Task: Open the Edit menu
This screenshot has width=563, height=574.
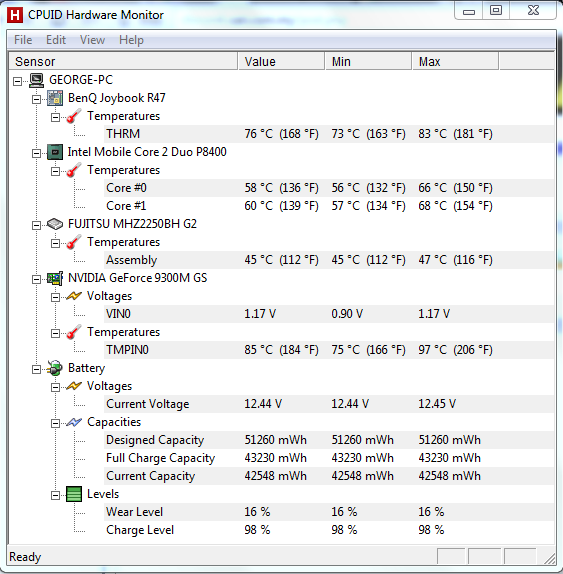Action: coord(56,40)
